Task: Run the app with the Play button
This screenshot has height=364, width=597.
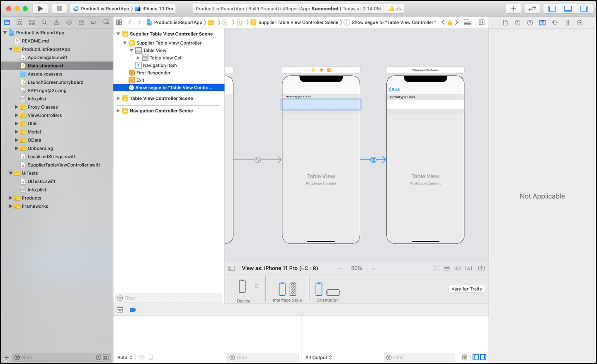Action: click(x=40, y=8)
